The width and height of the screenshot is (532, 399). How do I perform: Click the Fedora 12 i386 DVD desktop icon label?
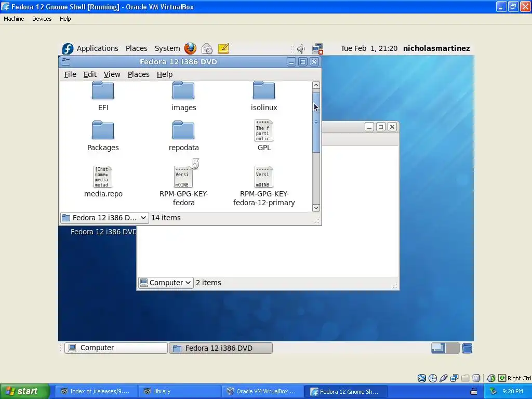103,232
